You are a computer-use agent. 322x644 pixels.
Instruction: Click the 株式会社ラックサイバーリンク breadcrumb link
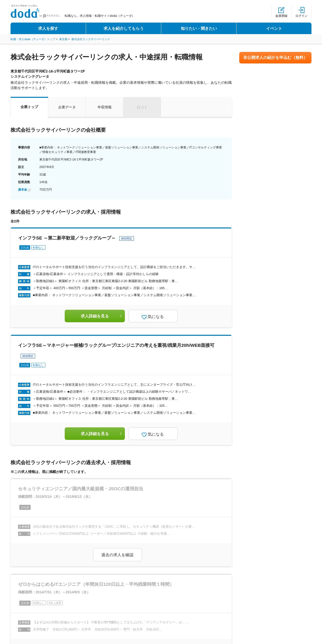91,39
